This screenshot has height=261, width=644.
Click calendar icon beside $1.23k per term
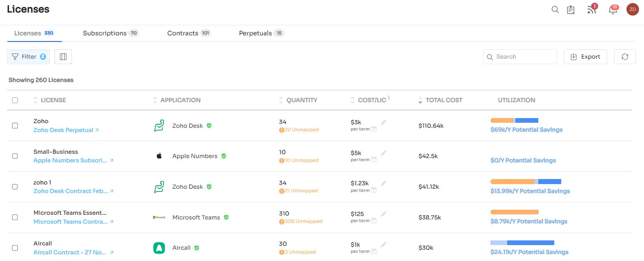coord(374,190)
